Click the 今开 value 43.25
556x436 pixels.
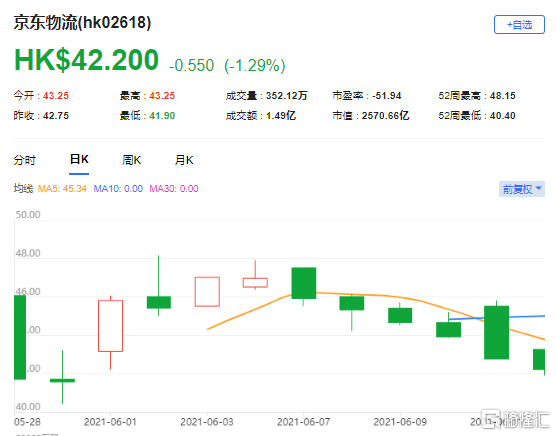(56, 96)
